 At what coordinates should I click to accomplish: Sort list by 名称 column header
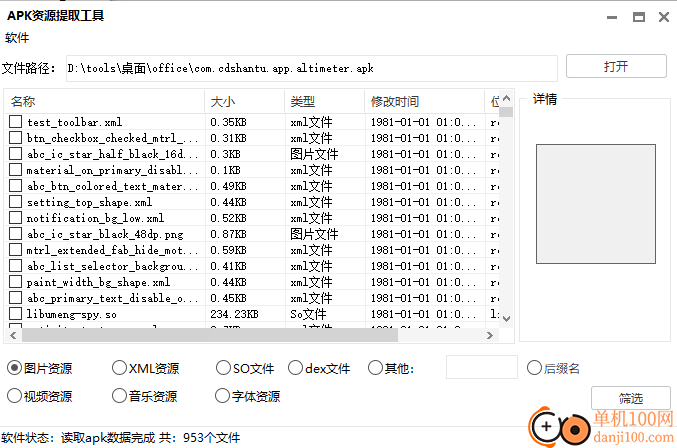coord(104,102)
